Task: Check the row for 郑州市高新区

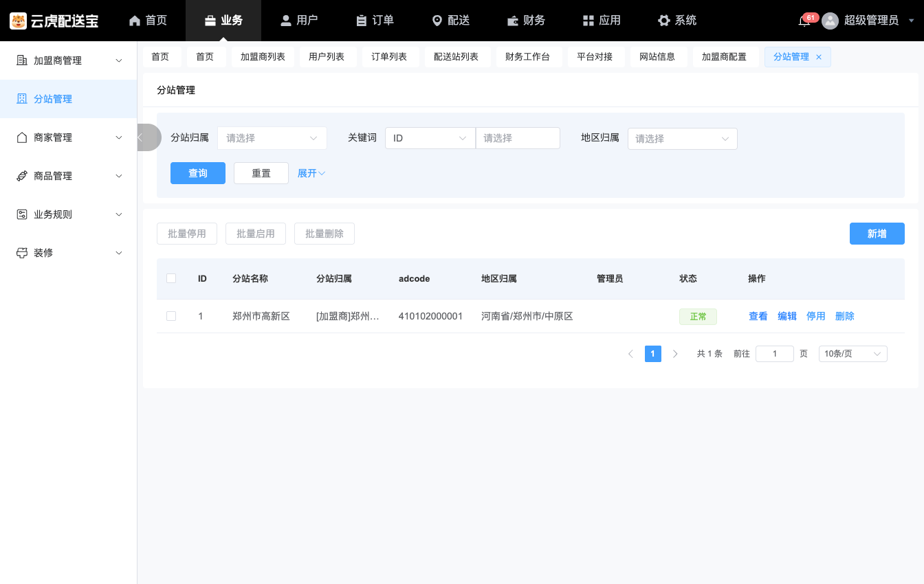Action: [171, 316]
